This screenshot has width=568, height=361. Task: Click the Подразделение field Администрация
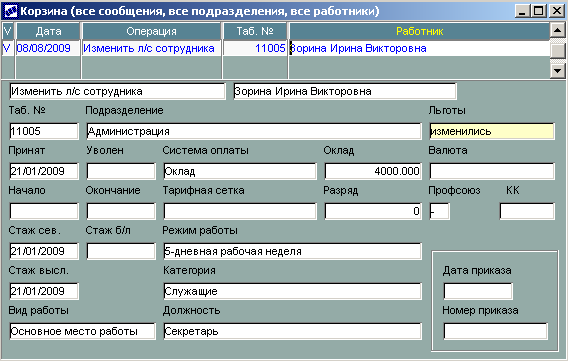(254, 131)
